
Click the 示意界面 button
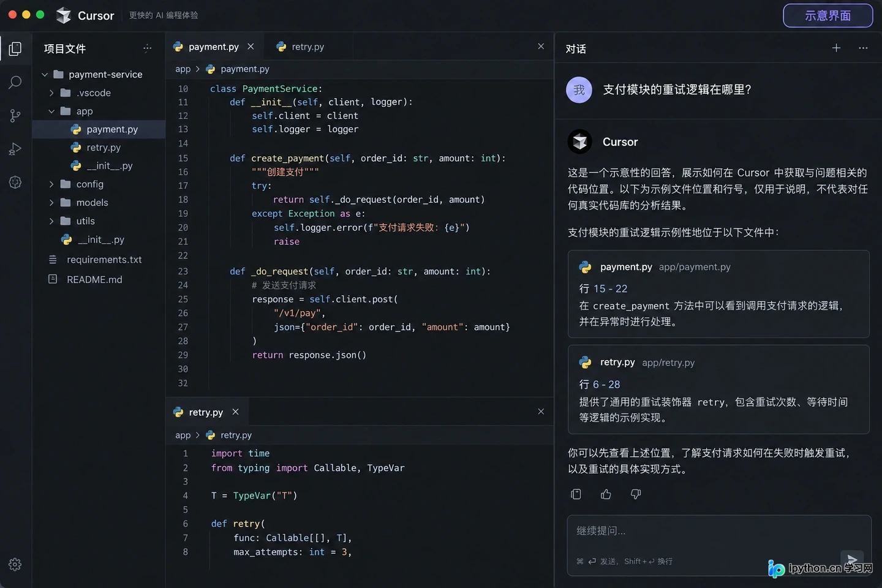[827, 16]
